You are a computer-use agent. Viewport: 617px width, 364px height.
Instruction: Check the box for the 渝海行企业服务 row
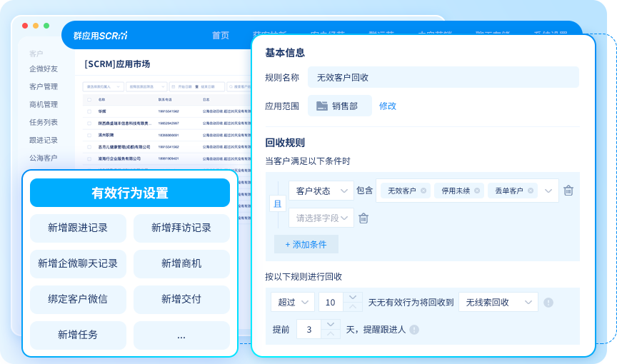click(x=89, y=159)
